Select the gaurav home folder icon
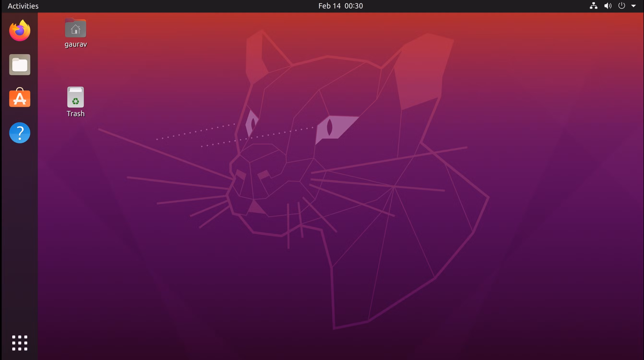This screenshot has height=360, width=644. point(76,28)
